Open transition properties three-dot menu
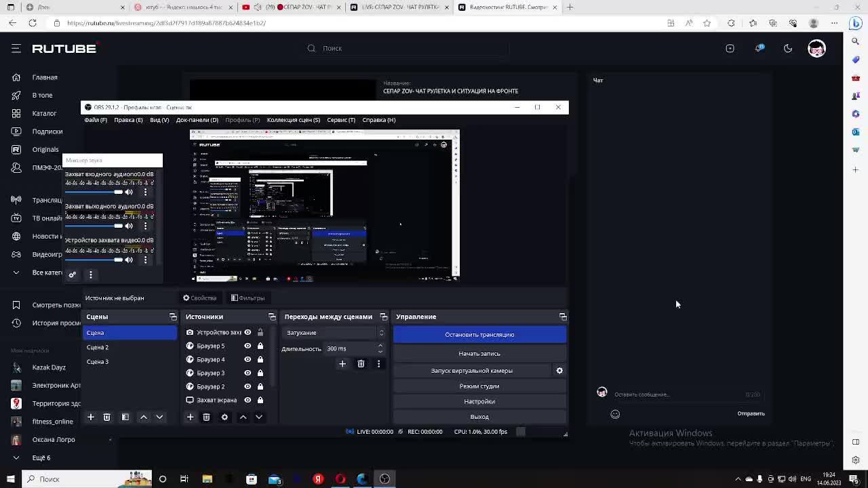Image resolution: width=868 pixels, height=488 pixels. [378, 364]
